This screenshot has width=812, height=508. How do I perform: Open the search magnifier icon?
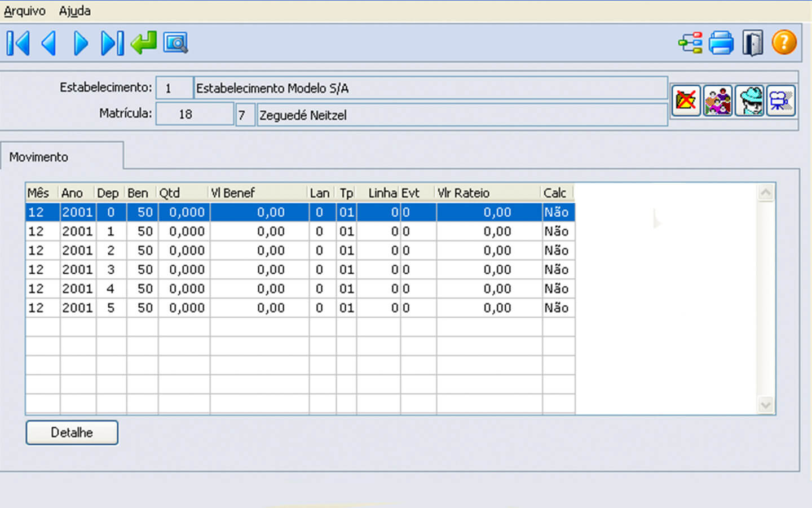pyautogui.click(x=175, y=43)
